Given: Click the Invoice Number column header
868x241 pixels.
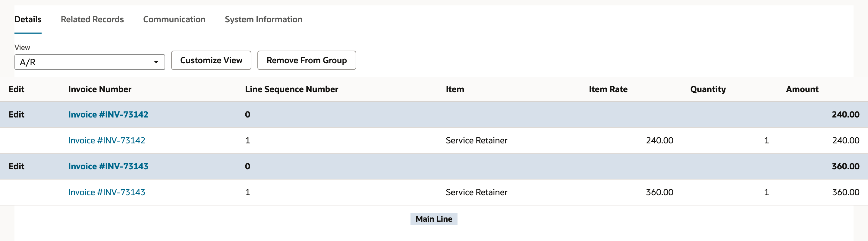Looking at the screenshot, I should pyautogui.click(x=100, y=89).
